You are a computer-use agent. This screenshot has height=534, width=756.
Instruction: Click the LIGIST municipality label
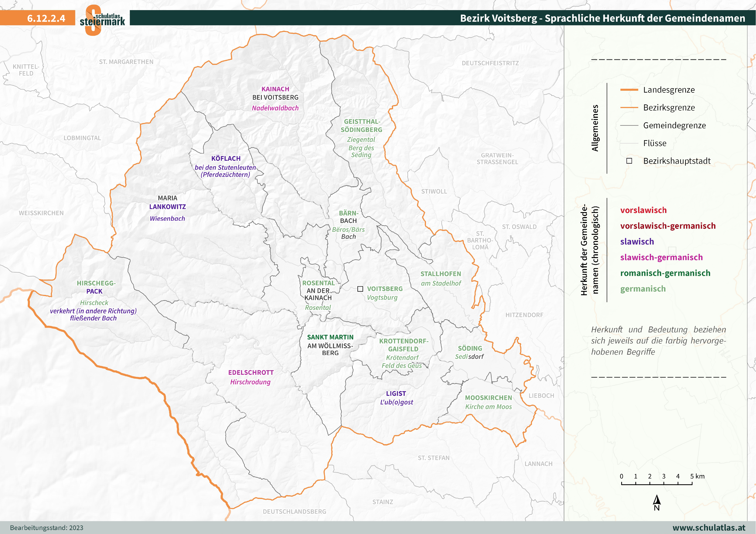click(x=396, y=394)
